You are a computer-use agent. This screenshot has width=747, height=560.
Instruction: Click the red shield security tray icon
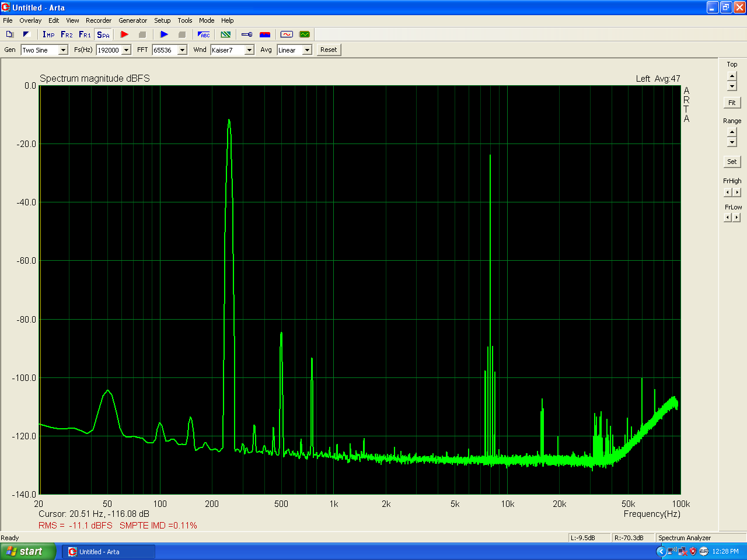(693, 551)
